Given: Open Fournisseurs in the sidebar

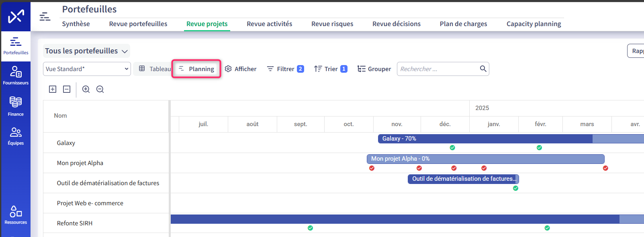Looking at the screenshot, I should [x=16, y=76].
